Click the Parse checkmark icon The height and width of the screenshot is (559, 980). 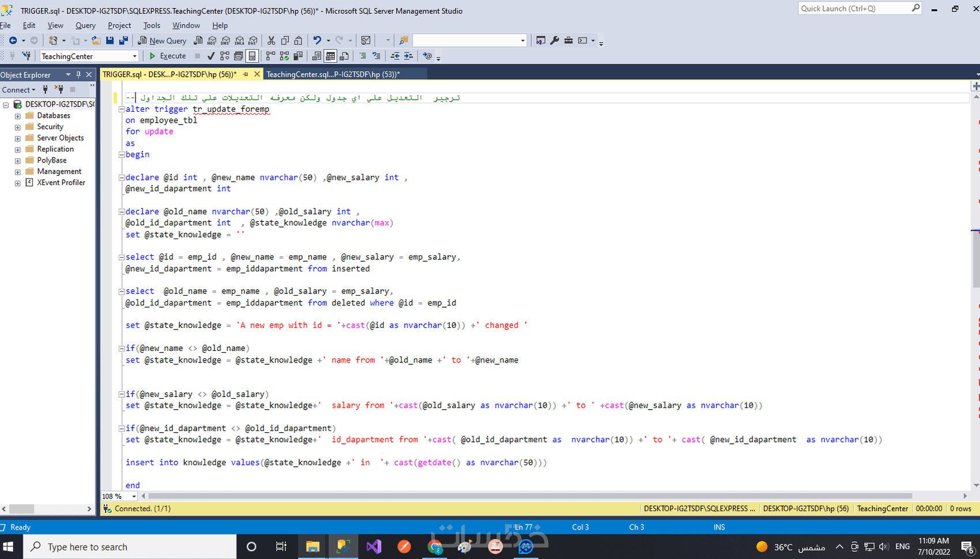pyautogui.click(x=211, y=56)
